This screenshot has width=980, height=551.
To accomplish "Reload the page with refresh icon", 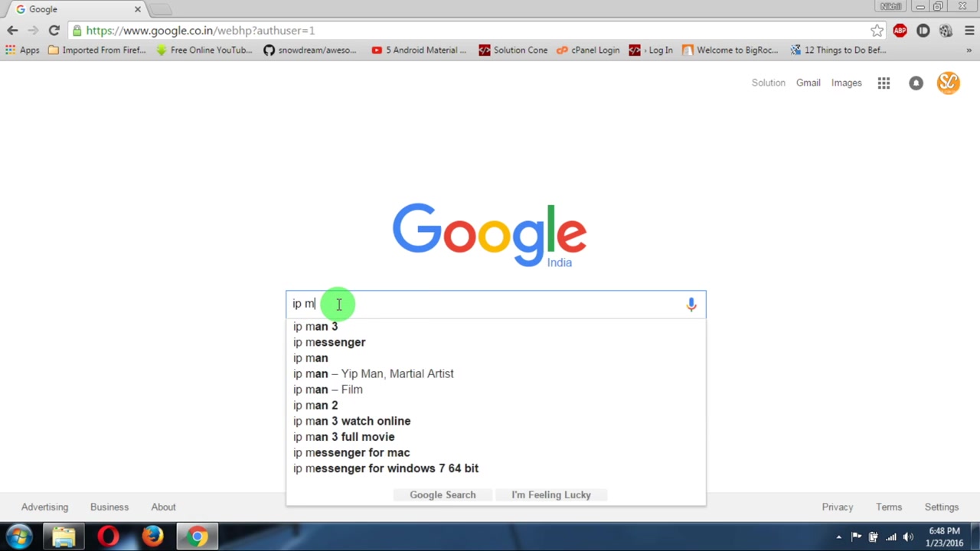I will coord(54,31).
